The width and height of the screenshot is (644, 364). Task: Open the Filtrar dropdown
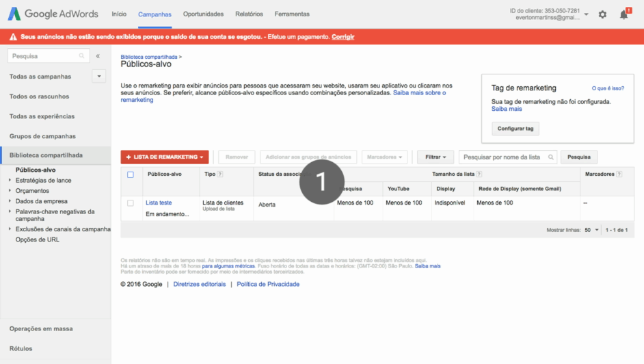click(x=435, y=157)
